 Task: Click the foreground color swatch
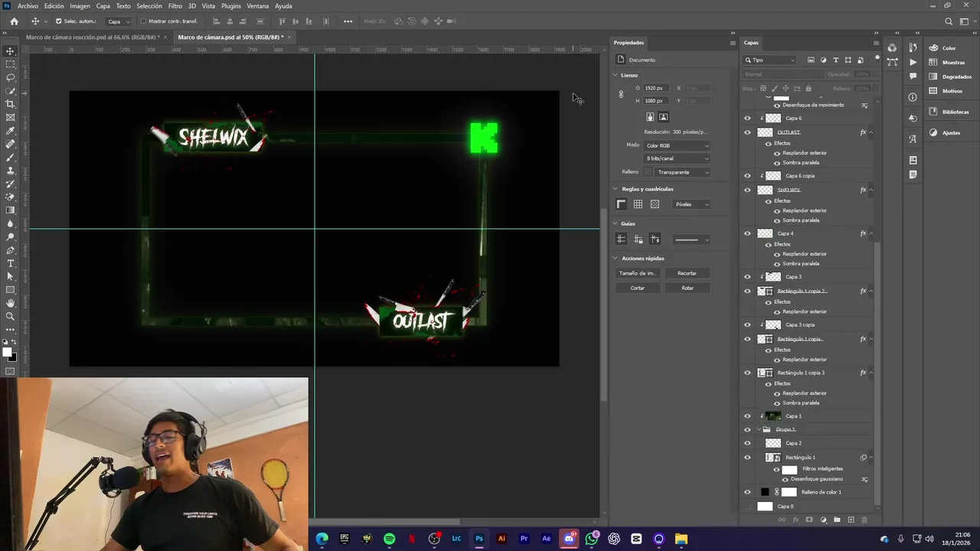coord(7,353)
